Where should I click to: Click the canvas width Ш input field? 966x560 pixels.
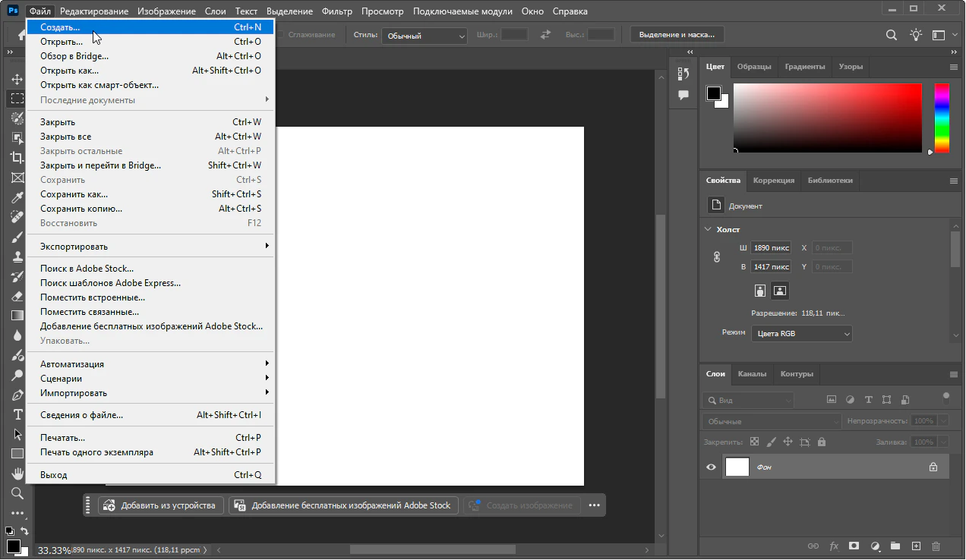point(771,248)
